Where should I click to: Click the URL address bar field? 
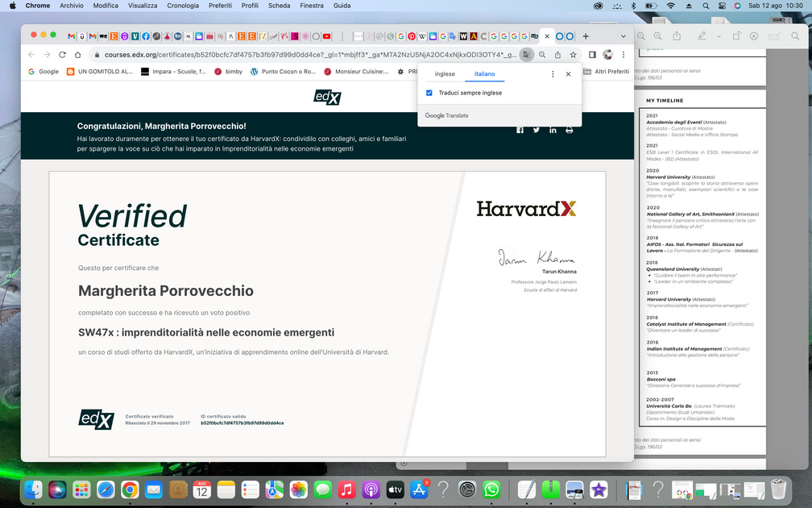(x=310, y=55)
